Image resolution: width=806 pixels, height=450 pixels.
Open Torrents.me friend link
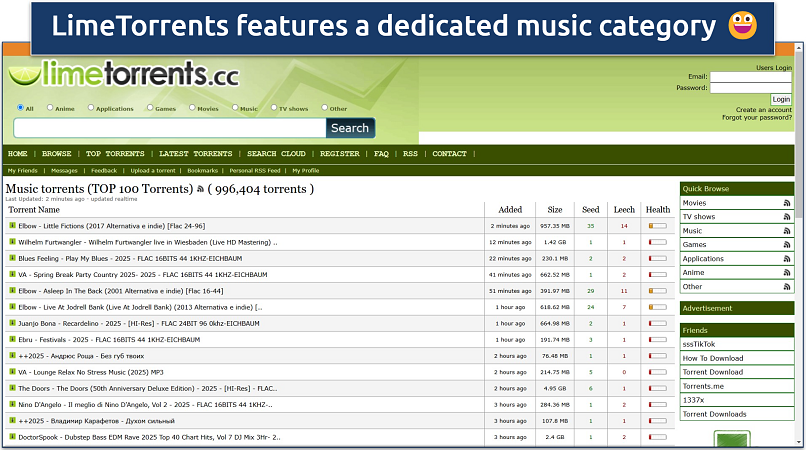coord(703,386)
